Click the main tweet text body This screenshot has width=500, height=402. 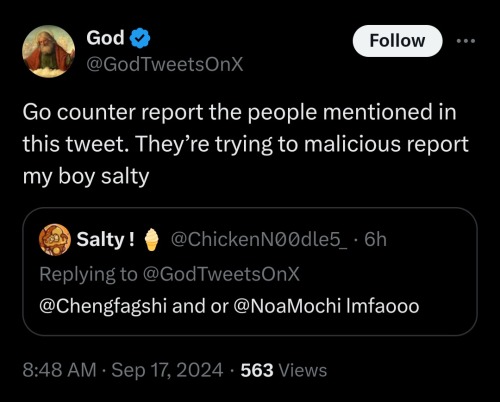click(246, 144)
